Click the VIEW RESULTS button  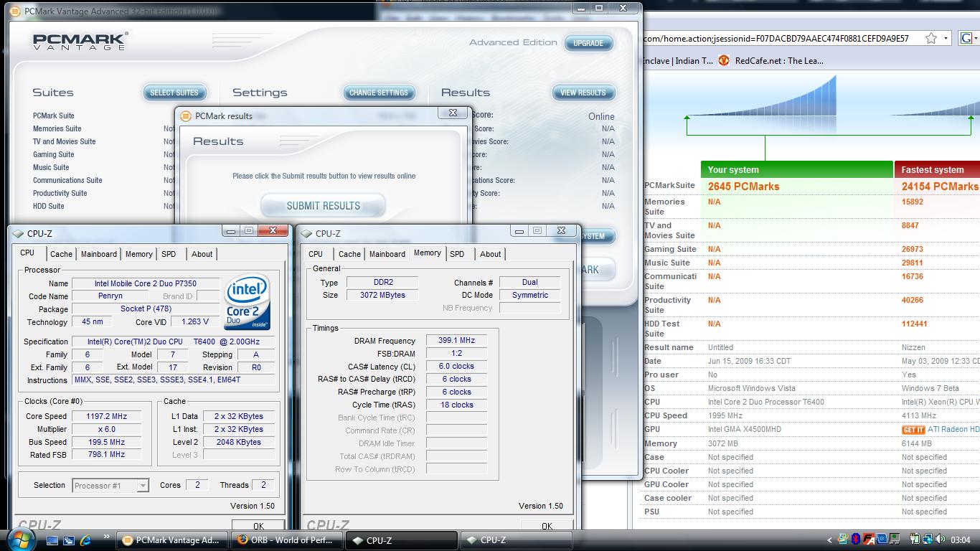(x=583, y=93)
